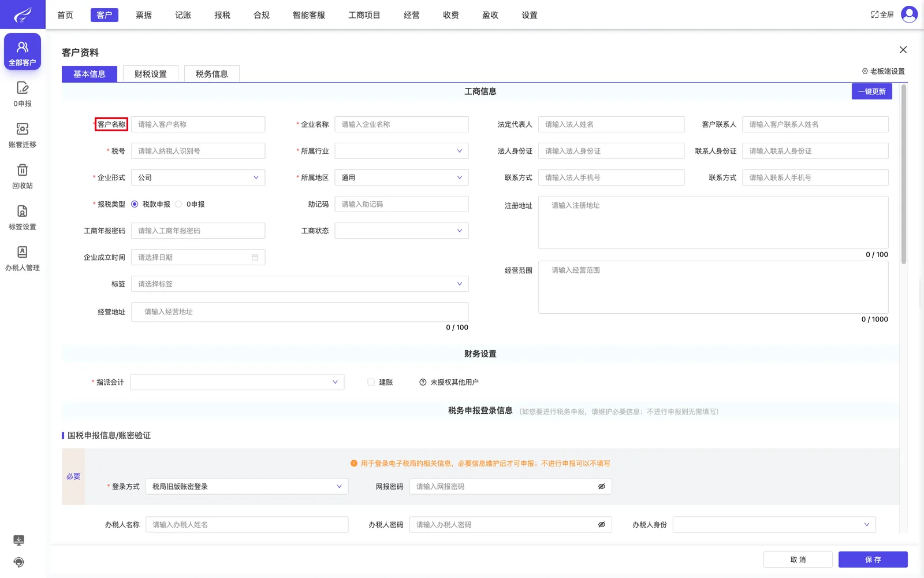924x578 pixels.
Task: Select the 0申报 radio option
Action: [178, 204]
